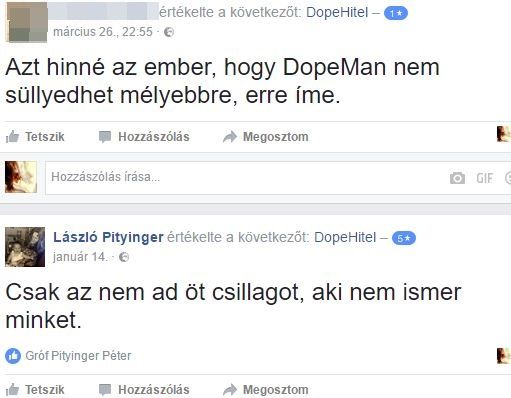Click Hozzászólás under the second review
Viewport: 511px width, 398px height.
(x=144, y=390)
